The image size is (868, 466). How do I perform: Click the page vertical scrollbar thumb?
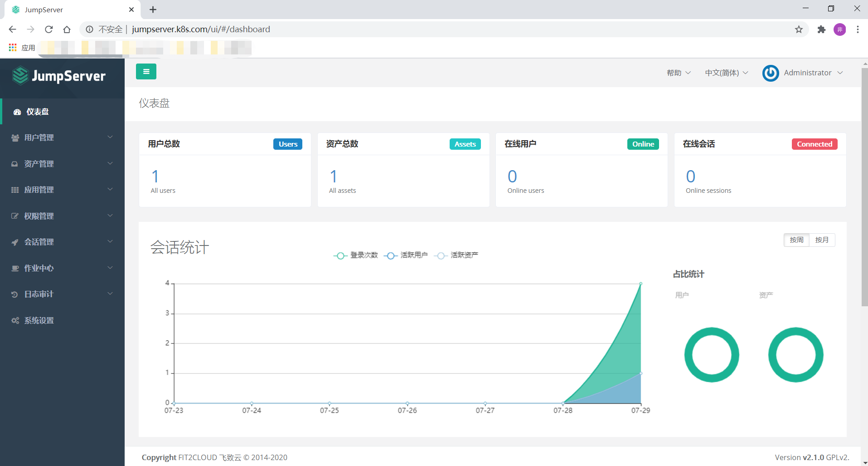864,187
